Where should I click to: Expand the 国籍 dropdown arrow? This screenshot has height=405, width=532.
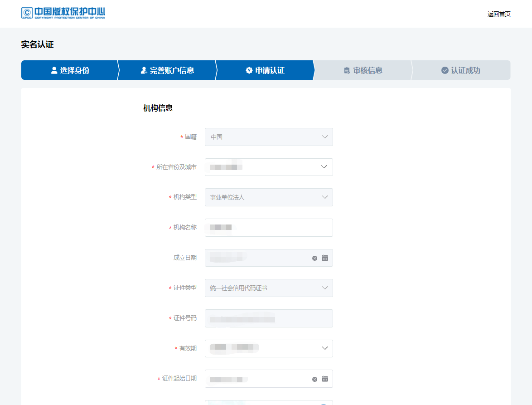325,137
